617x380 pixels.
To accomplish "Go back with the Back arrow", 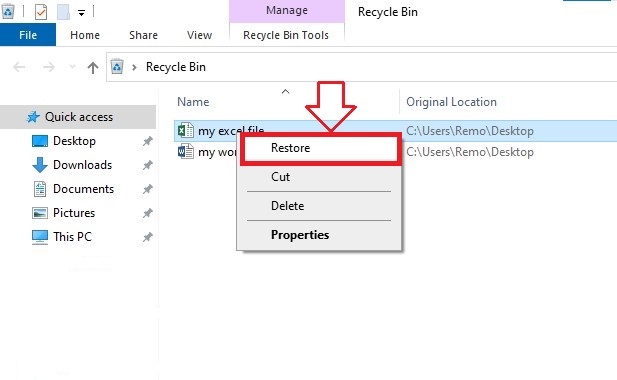I will click(x=19, y=67).
